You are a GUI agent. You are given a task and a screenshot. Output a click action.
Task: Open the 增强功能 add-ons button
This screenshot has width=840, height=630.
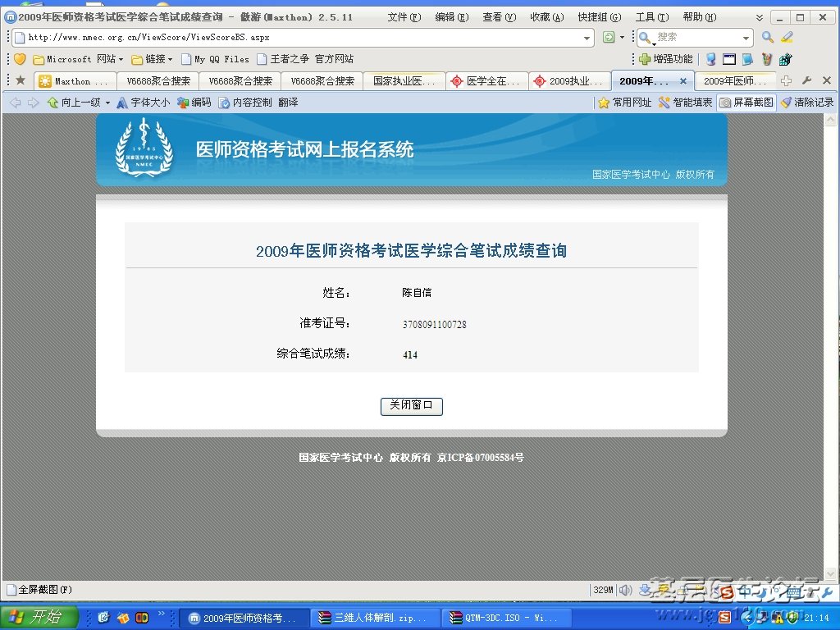[x=665, y=59]
